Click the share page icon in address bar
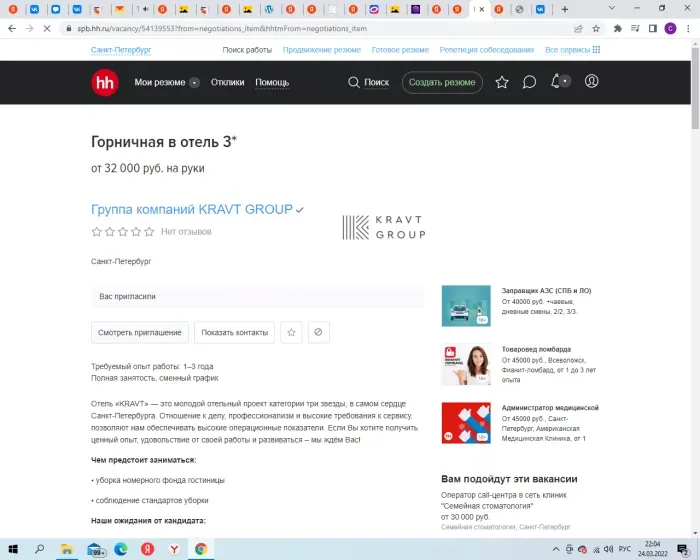Image resolution: width=700 pixels, height=560 pixels. pos(578,29)
